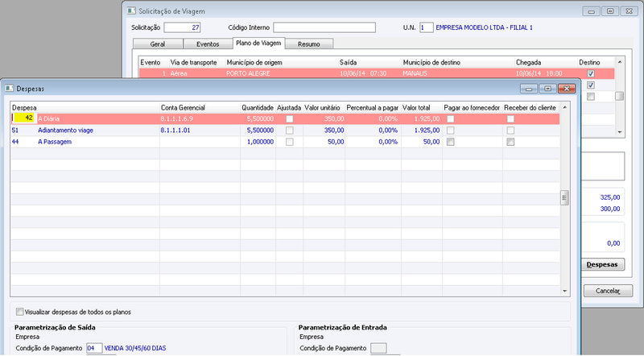Click the travel plan list scroll up arrow
The image size is (644, 356).
619,62
